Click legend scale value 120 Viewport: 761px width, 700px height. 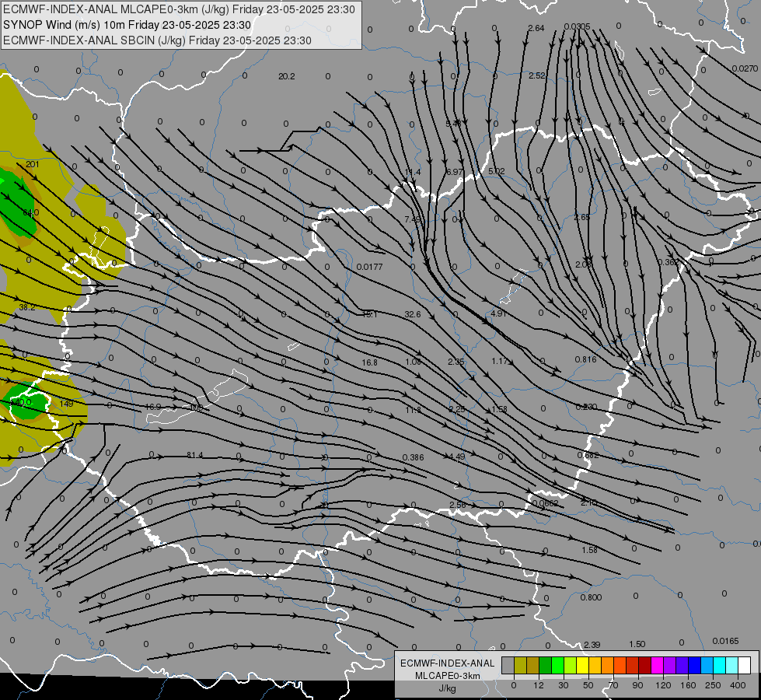pyautogui.click(x=663, y=685)
